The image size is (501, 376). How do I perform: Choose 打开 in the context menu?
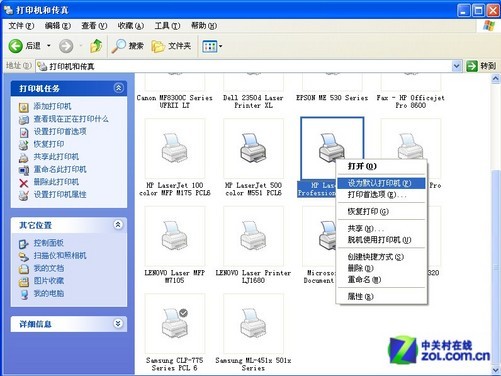click(382, 166)
